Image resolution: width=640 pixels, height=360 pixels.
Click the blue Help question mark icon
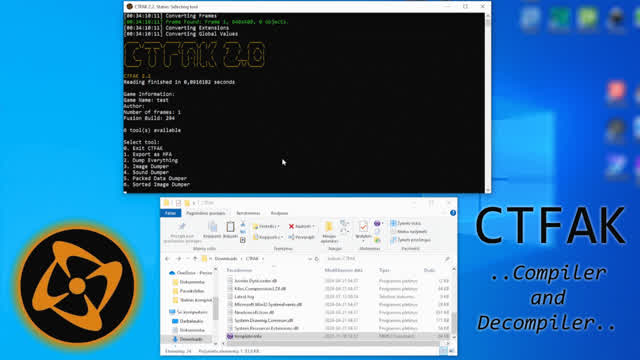[x=453, y=213]
